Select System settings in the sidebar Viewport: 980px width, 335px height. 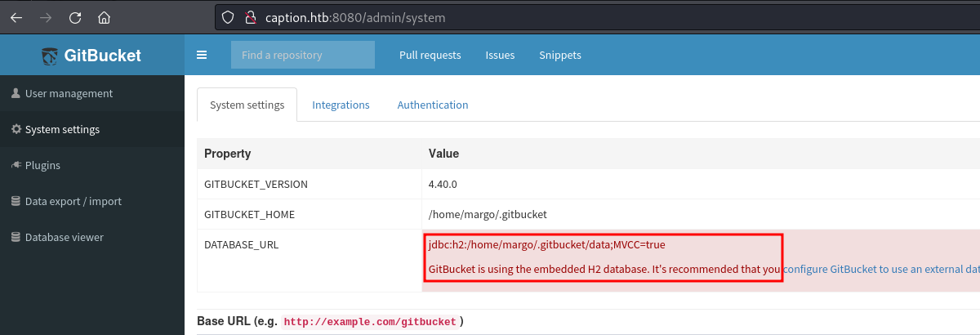pos(62,129)
